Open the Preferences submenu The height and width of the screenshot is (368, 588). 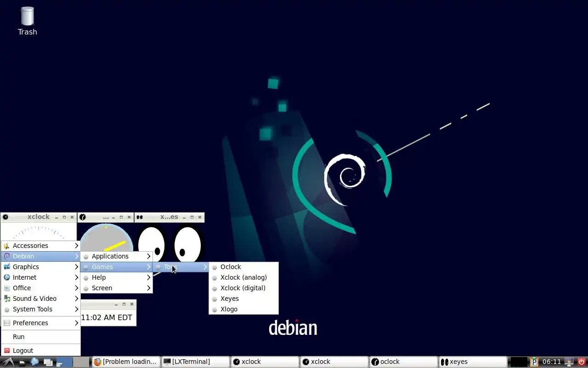(x=41, y=323)
